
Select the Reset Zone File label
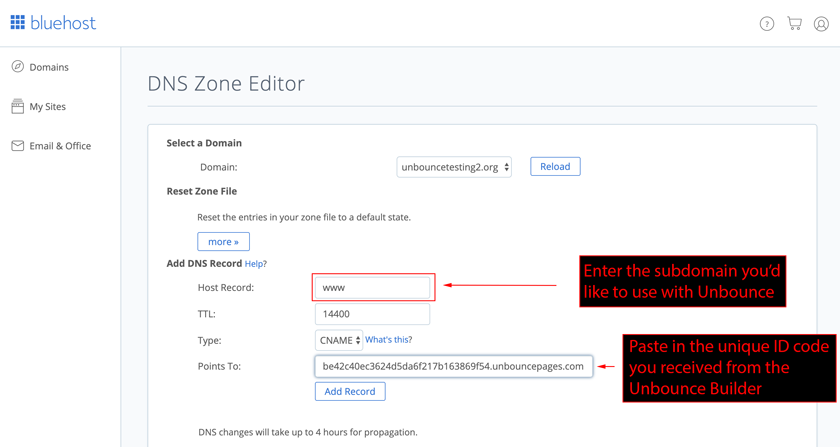pyautogui.click(x=201, y=191)
